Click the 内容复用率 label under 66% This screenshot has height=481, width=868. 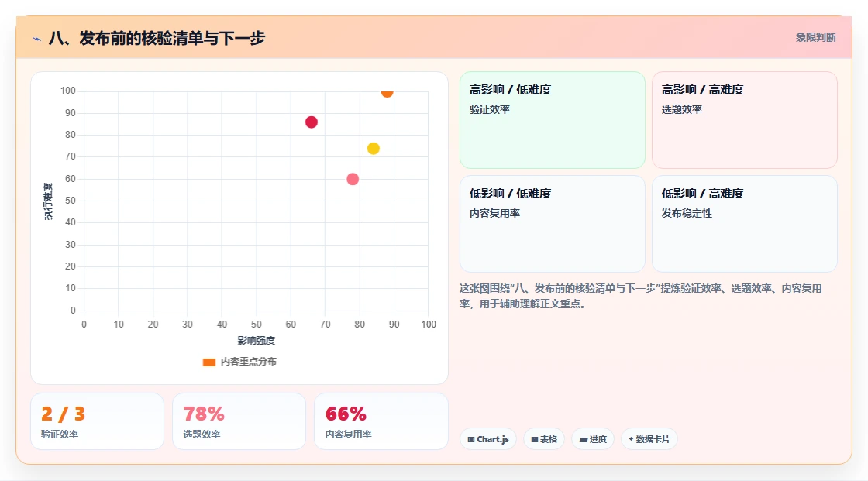[349, 434]
